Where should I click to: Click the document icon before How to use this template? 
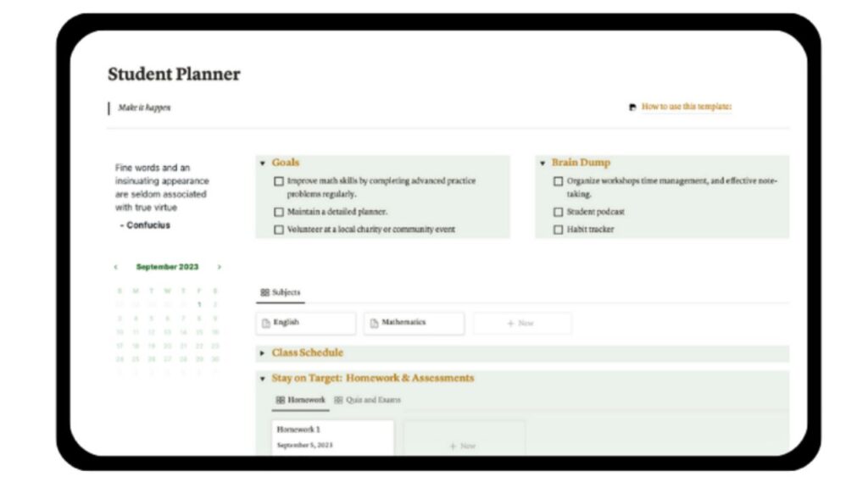632,105
